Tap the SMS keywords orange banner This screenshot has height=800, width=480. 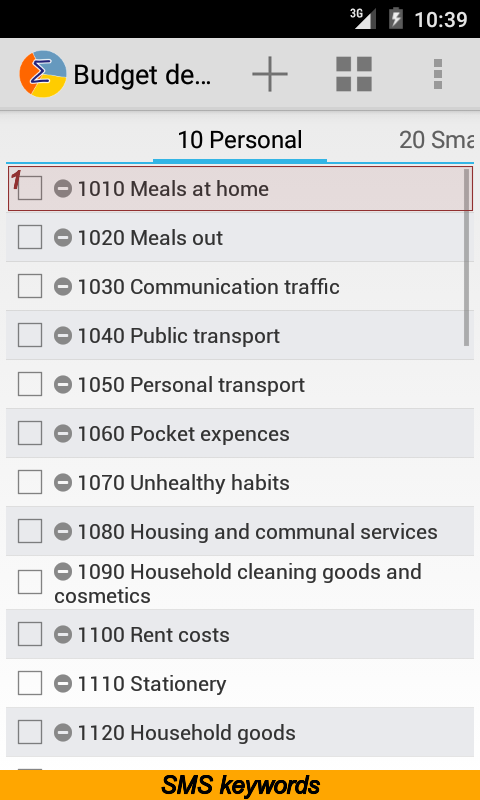tap(240, 785)
